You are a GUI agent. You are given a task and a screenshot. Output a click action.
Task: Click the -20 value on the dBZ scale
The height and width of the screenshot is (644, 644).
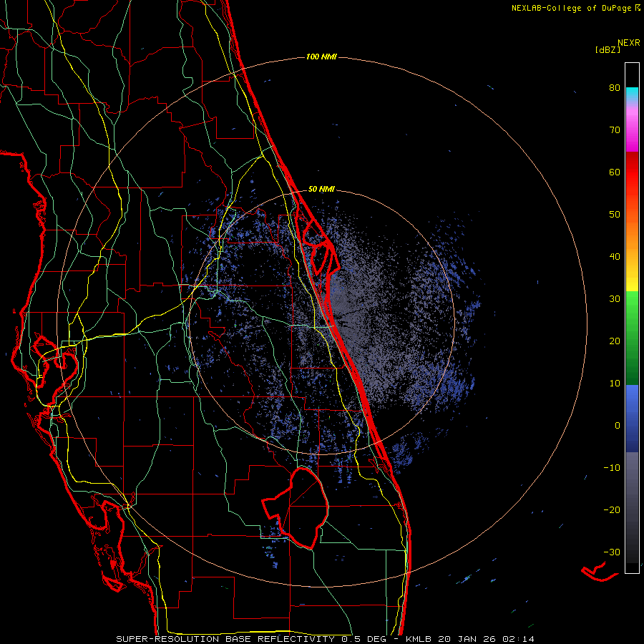pyautogui.click(x=612, y=510)
